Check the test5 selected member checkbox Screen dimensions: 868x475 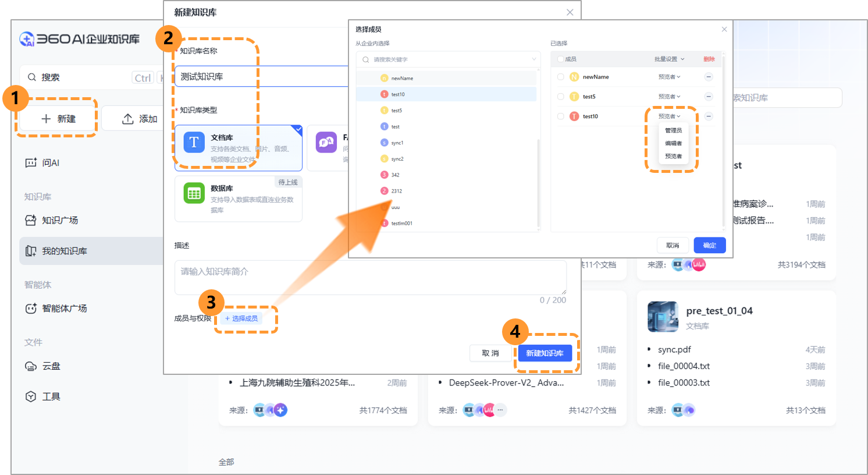[x=561, y=97]
